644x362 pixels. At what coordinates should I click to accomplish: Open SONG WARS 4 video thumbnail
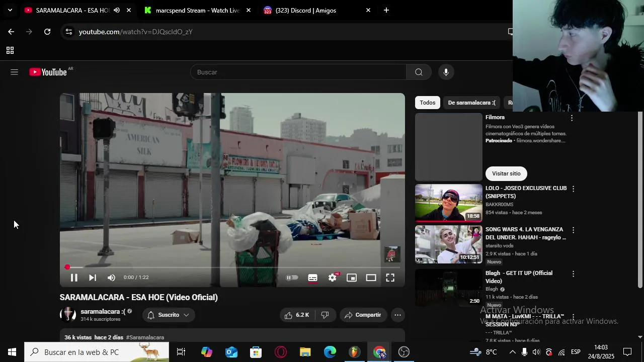coord(449,244)
